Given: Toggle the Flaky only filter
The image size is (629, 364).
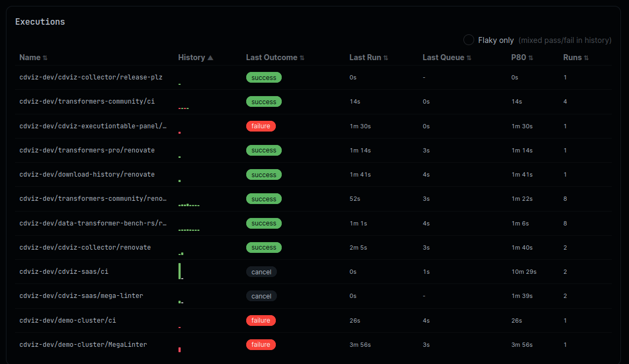Looking at the screenshot, I should point(469,40).
